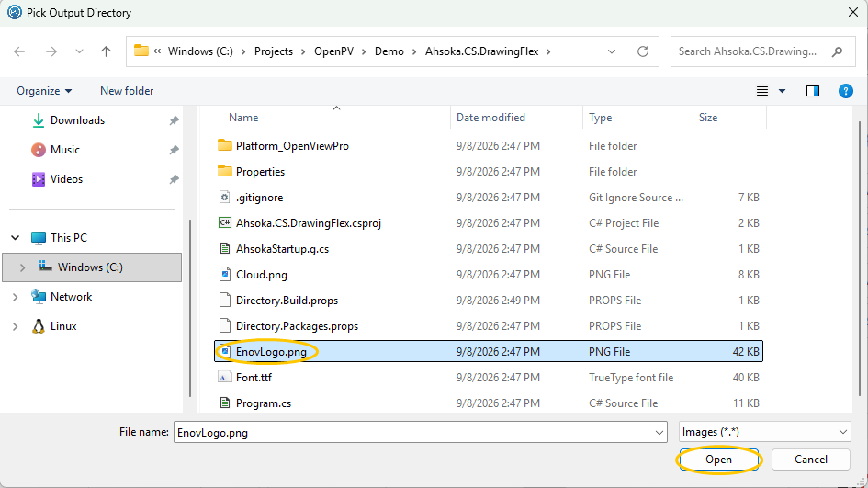The height and width of the screenshot is (488, 868).
Task: Unpin Downloads using its pin icon
Action: pos(174,120)
